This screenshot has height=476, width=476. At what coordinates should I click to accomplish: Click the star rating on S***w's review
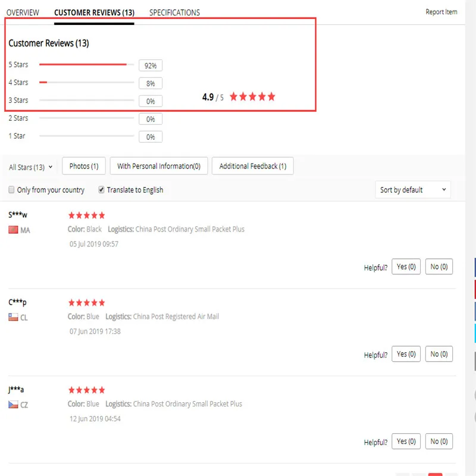pos(86,215)
